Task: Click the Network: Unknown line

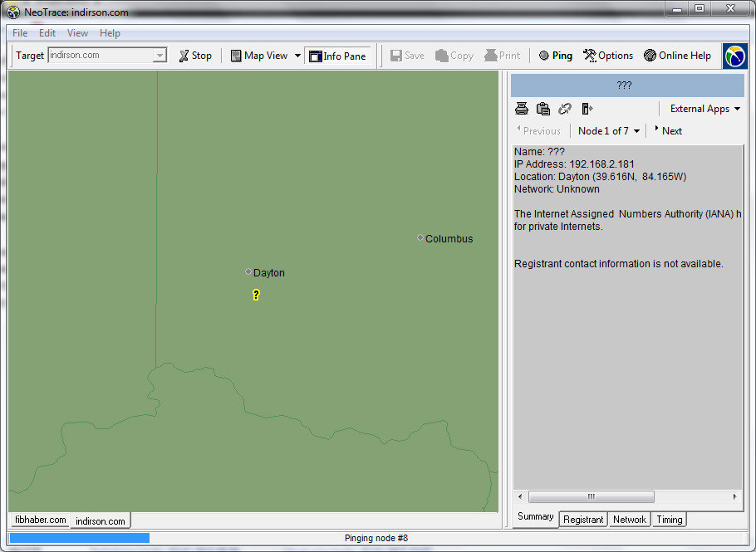Action: click(x=557, y=189)
